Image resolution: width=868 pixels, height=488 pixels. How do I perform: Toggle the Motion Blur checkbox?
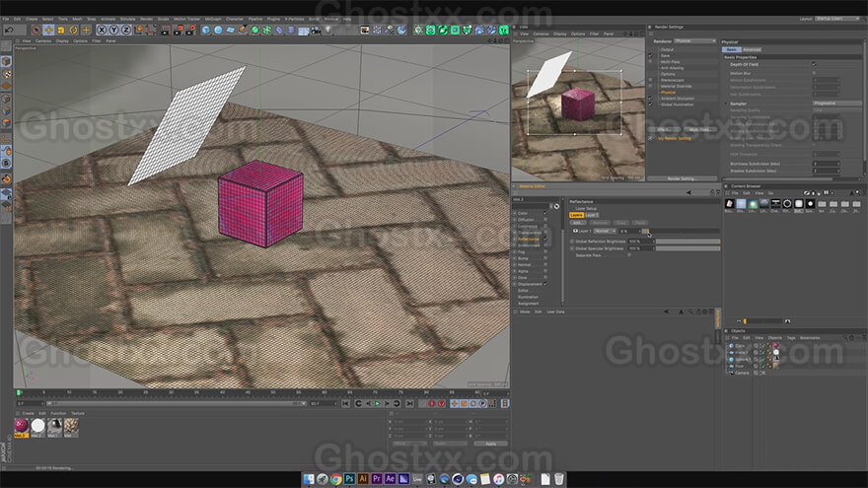[x=814, y=73]
